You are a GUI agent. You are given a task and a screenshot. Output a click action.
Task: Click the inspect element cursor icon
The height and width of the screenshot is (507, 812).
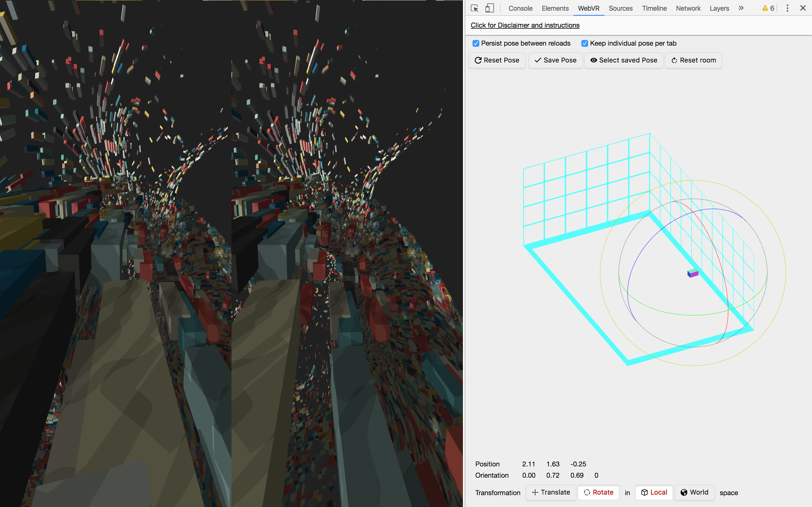474,8
